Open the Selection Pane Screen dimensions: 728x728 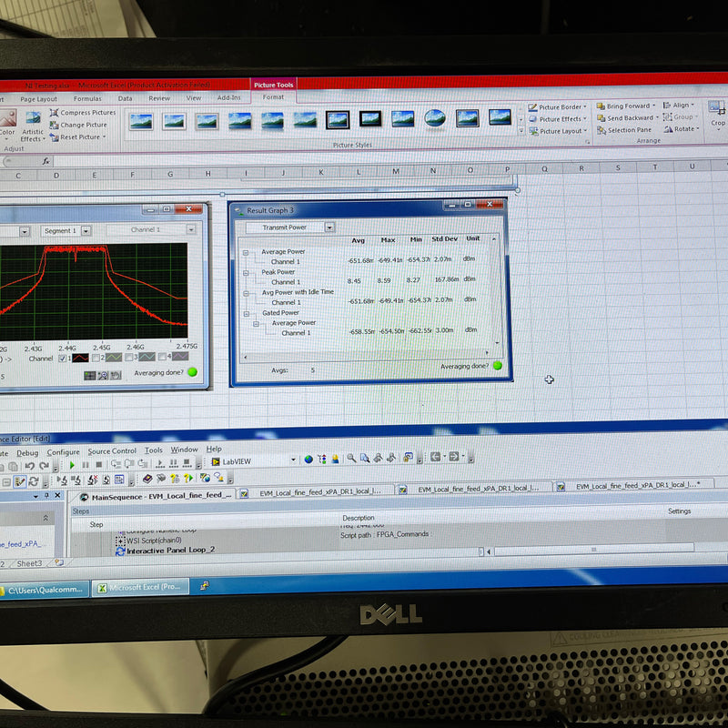[624, 130]
